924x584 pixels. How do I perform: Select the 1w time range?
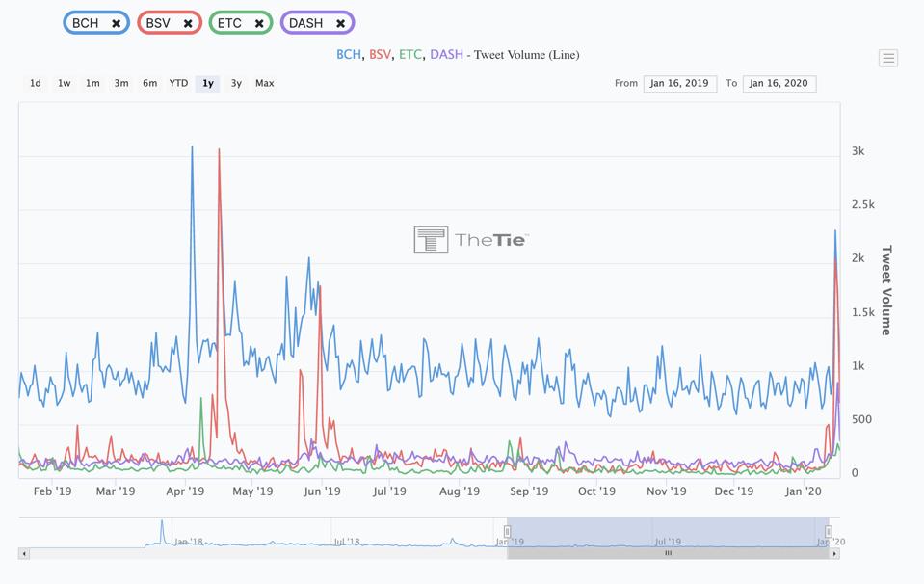click(65, 83)
